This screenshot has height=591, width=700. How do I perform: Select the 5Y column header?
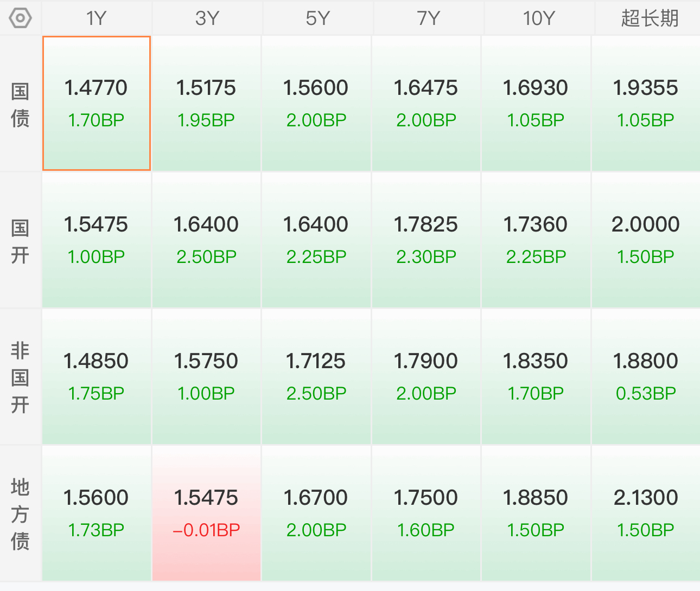pyautogui.click(x=317, y=18)
